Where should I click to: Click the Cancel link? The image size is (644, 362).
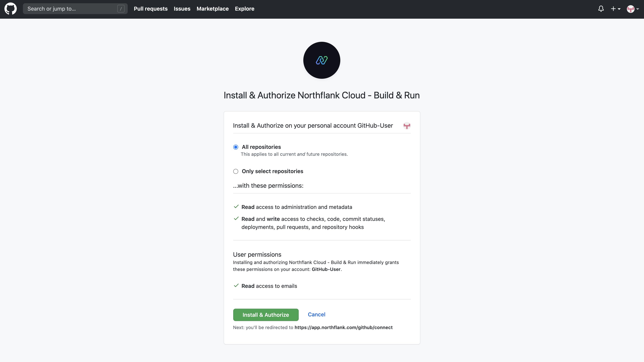pyautogui.click(x=316, y=314)
